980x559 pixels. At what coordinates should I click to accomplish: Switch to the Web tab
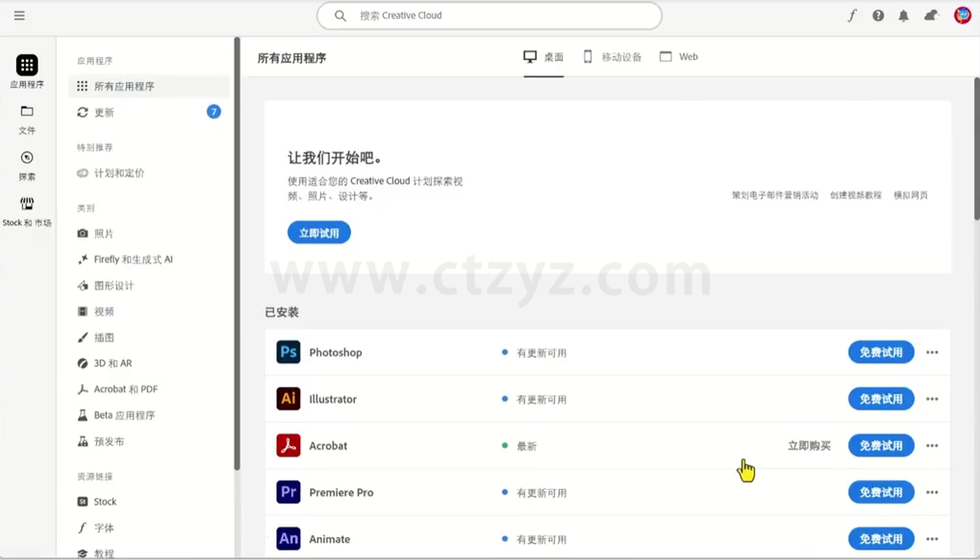click(x=679, y=57)
